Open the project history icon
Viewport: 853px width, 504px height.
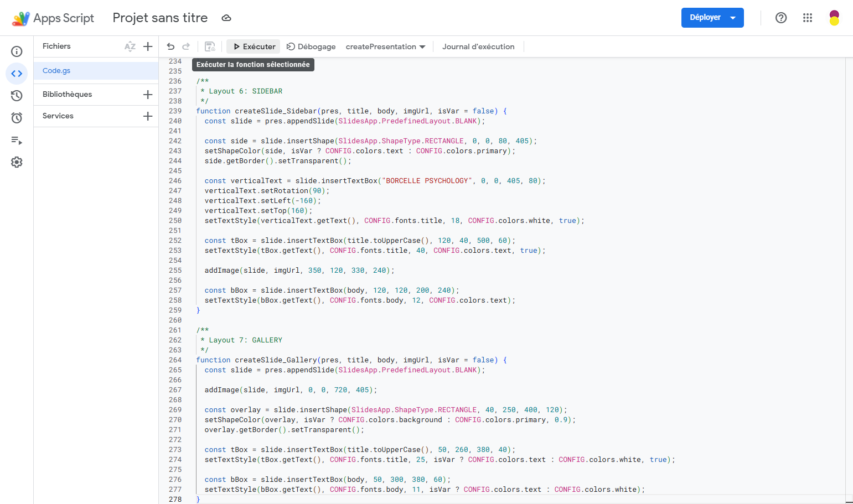click(17, 96)
